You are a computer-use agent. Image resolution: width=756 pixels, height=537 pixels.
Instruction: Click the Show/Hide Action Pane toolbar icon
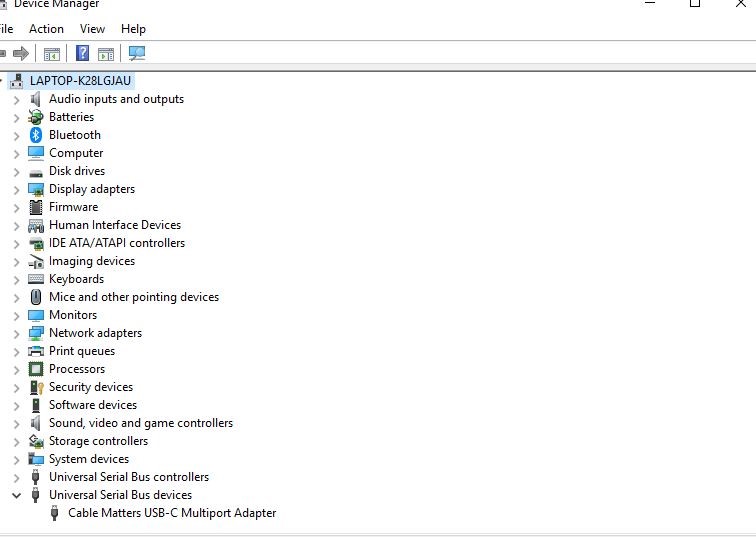106,54
